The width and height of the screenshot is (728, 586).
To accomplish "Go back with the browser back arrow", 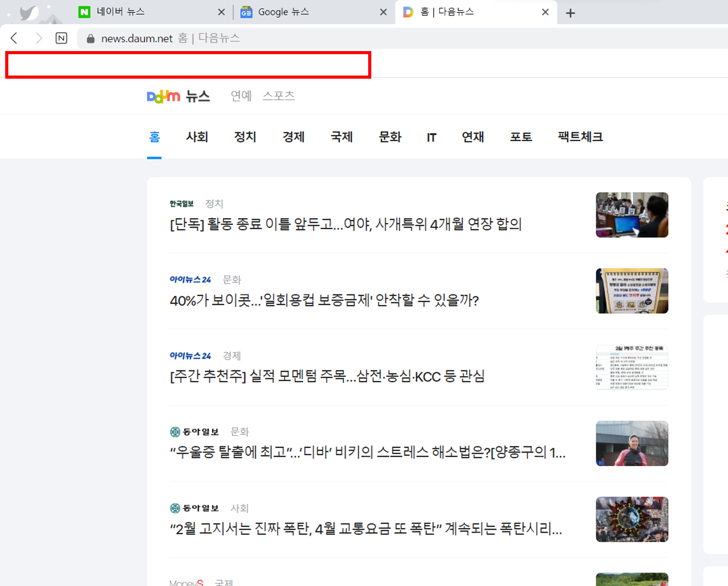I will [15, 38].
